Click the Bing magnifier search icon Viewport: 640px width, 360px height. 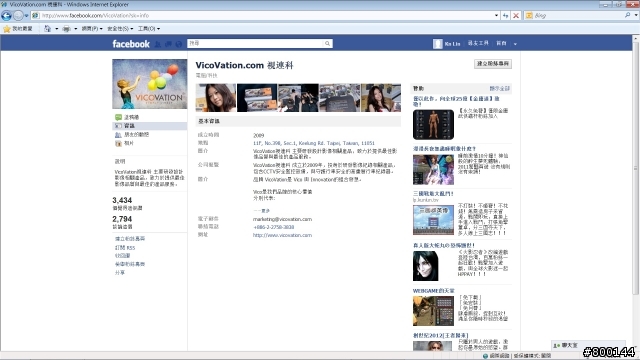coord(627,15)
